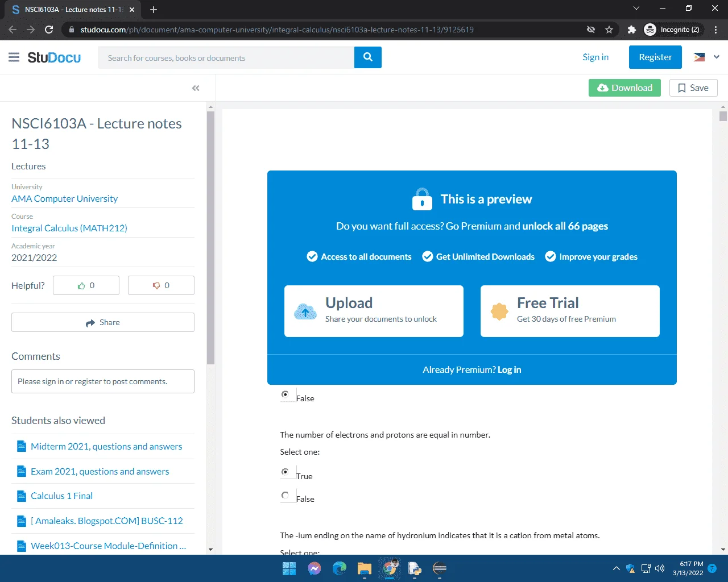Click the Log in link in preview
Image resolution: width=728 pixels, height=582 pixels.
[510, 369]
